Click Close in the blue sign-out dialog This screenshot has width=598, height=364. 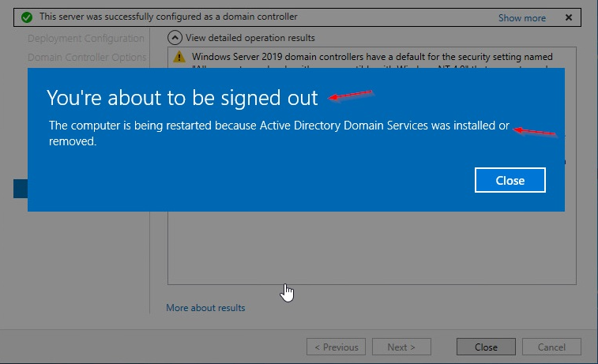coord(510,180)
